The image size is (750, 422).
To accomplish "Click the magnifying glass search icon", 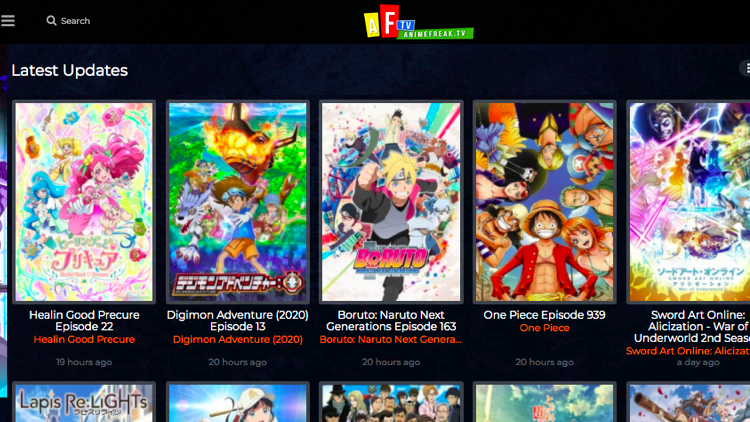I will 51,21.
